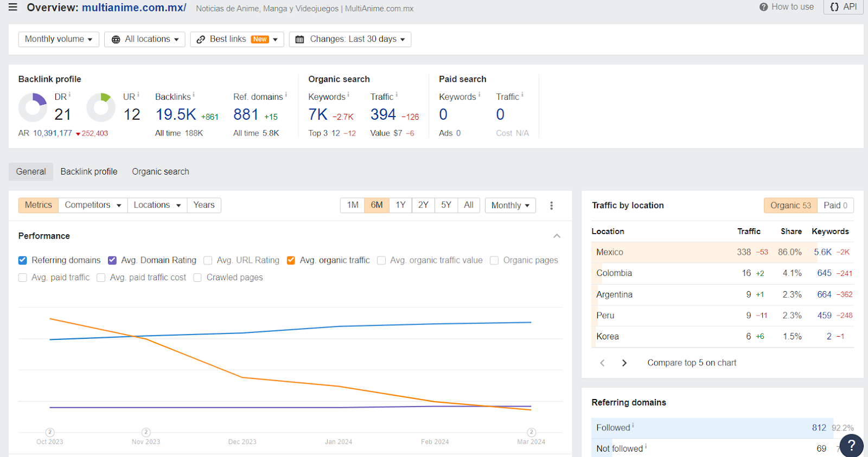Screen dimensions: 868x457
Task: Open the Monthly granularity dropdown
Action: tap(510, 205)
